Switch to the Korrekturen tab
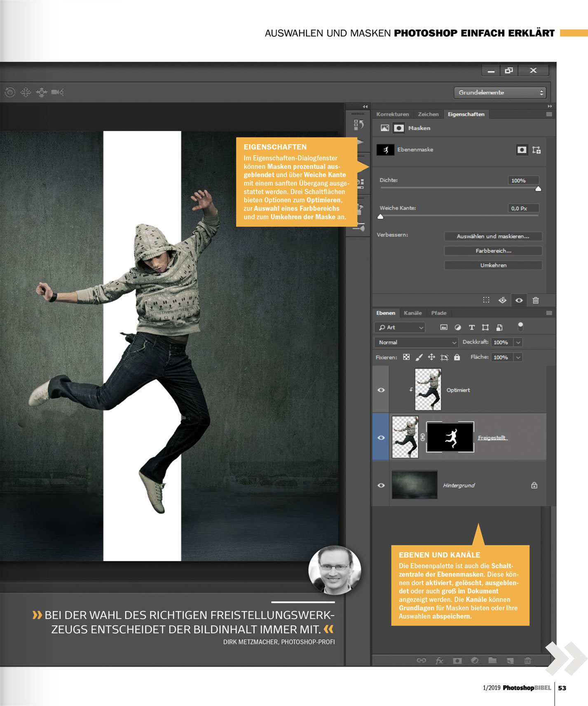The height and width of the screenshot is (706, 588). pyautogui.click(x=392, y=114)
